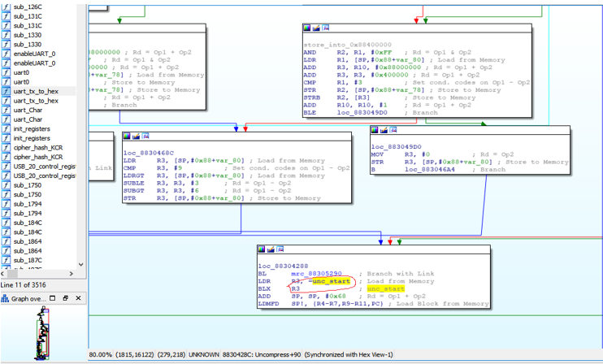Click '#0x68' operand in ADD SP line
This screenshot has height=364, width=603.
[336, 297]
